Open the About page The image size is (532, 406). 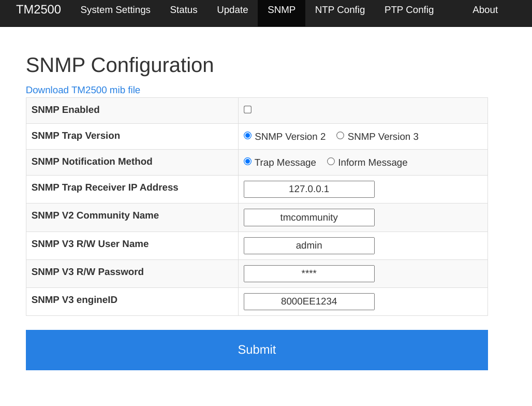(485, 10)
